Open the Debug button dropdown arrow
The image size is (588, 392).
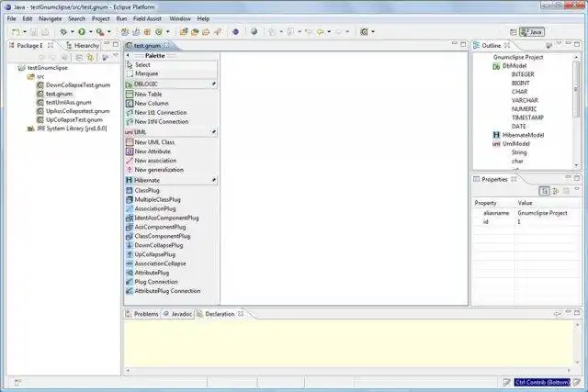[x=73, y=32]
